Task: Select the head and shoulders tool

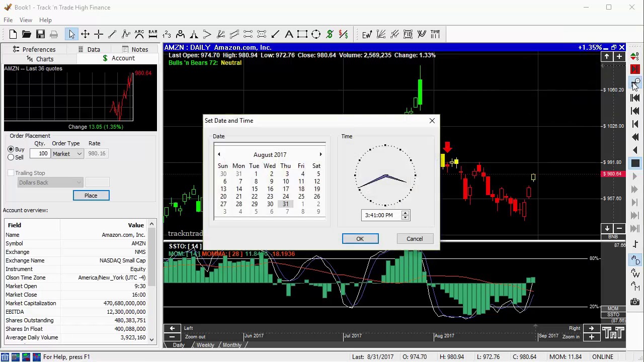Action: coord(180,34)
